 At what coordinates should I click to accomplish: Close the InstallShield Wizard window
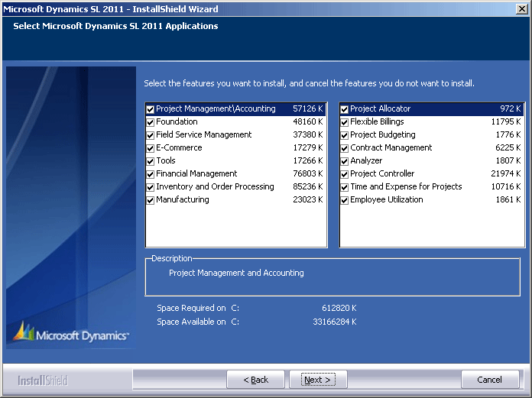pyautogui.click(x=522, y=9)
